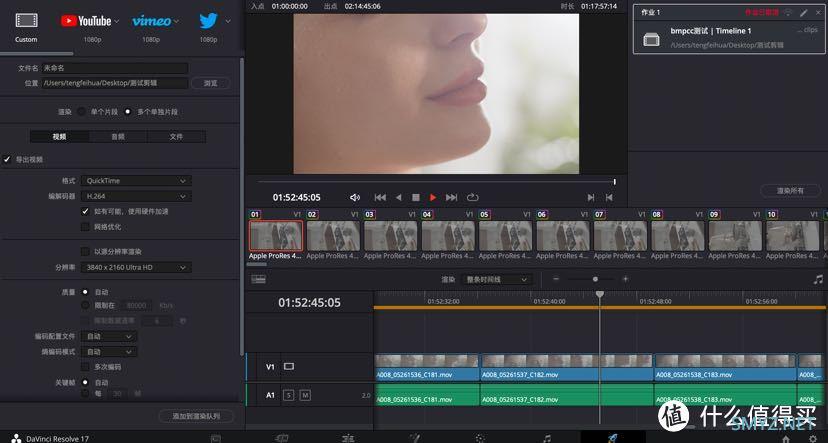Open the Fairlight page icon
Screen dimensions: 828x443
pos(547,438)
